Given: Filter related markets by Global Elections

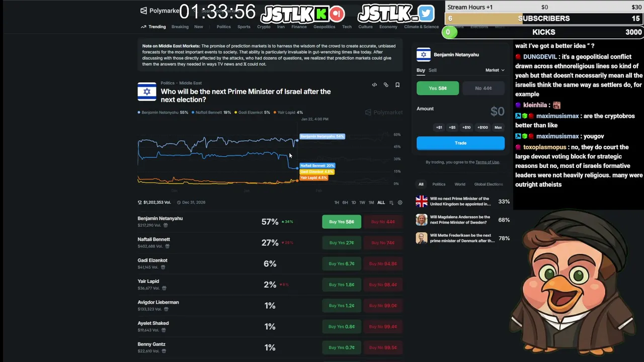Looking at the screenshot, I should 489,184.
